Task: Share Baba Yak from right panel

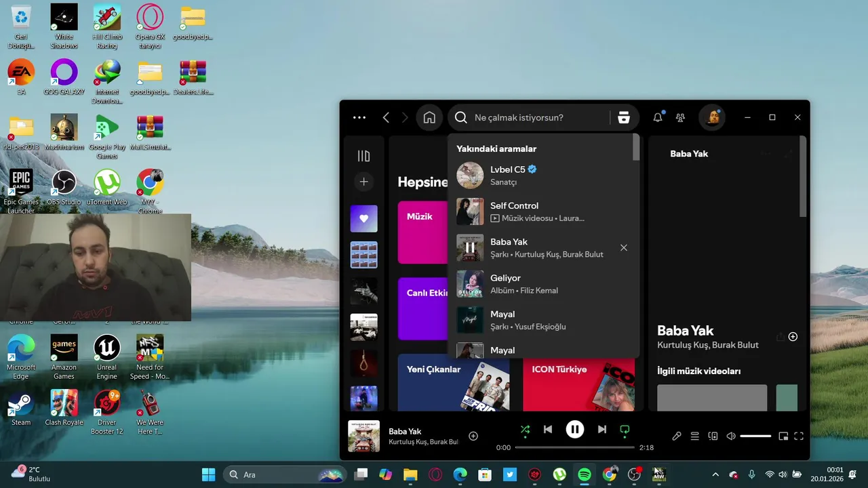Action: point(780,337)
